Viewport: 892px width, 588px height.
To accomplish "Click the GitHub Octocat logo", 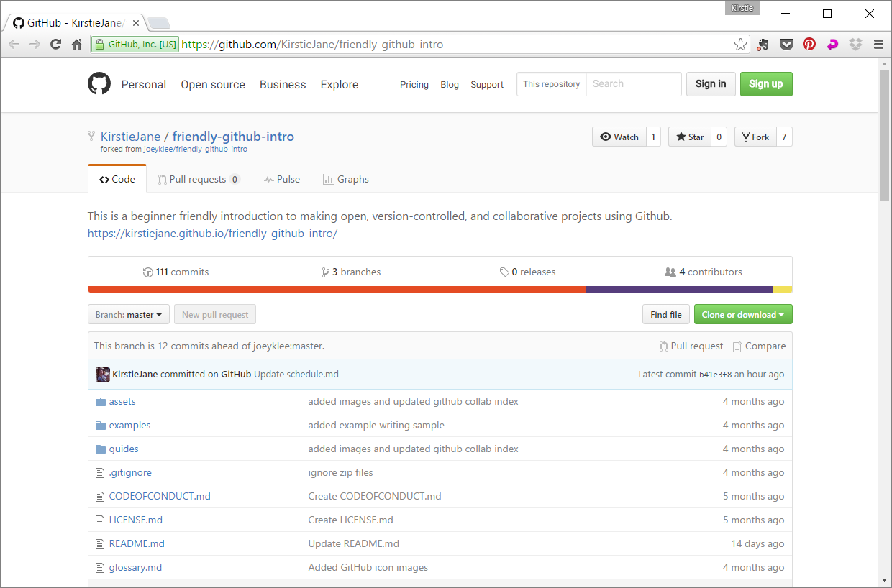I will (x=99, y=84).
